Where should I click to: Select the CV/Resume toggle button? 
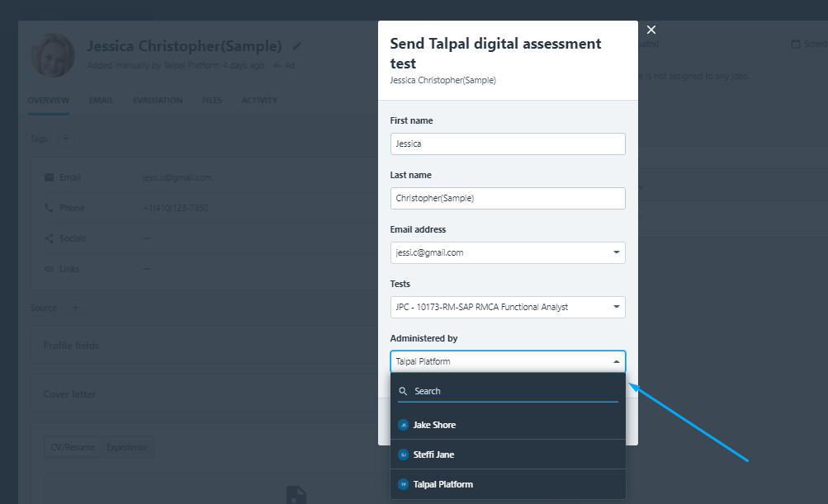coord(73,447)
